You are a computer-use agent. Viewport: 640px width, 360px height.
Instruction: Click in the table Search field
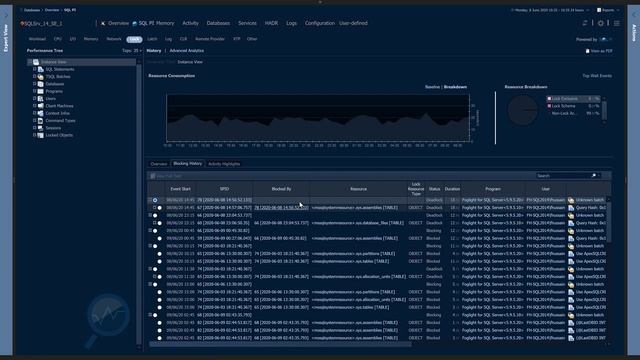click(563, 176)
